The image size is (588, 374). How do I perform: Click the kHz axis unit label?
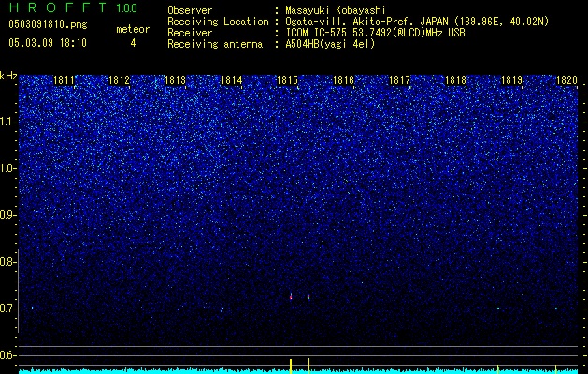[8, 76]
